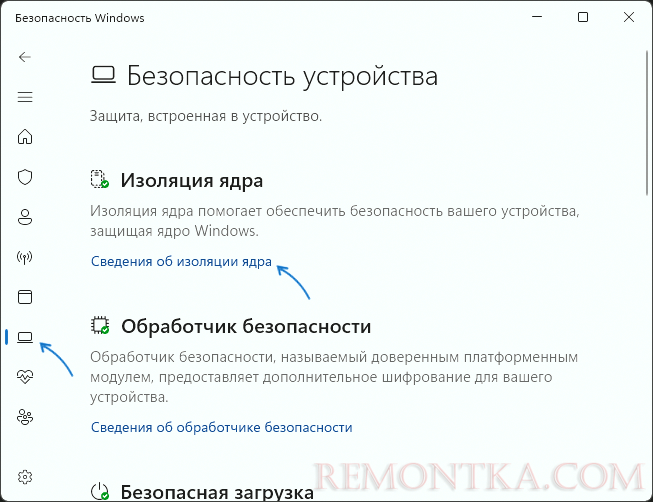The width and height of the screenshot is (653, 502).
Task: Open Device performance & health heart icon
Action: (x=25, y=377)
